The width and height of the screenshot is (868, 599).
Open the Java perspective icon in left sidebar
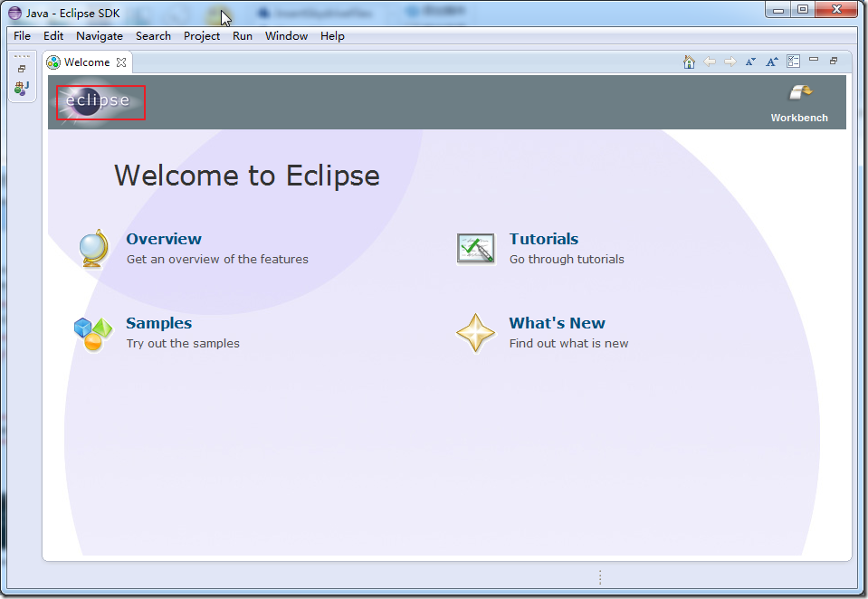point(22,88)
